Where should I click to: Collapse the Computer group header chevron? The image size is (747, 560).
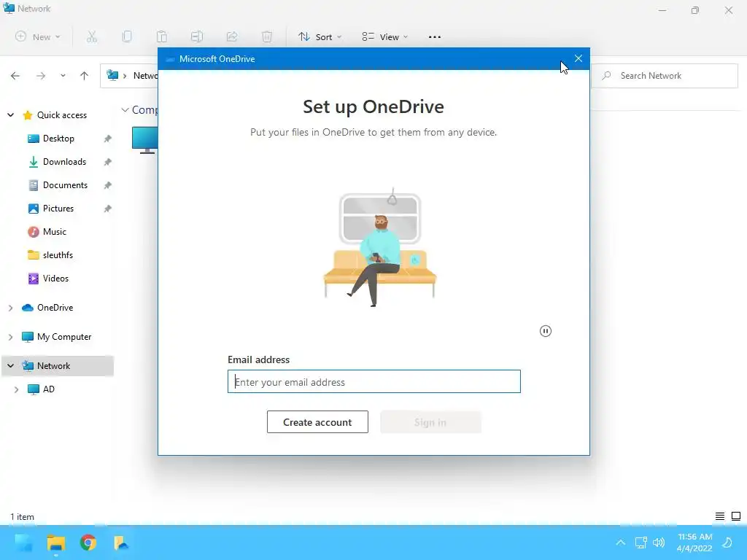[x=125, y=110]
